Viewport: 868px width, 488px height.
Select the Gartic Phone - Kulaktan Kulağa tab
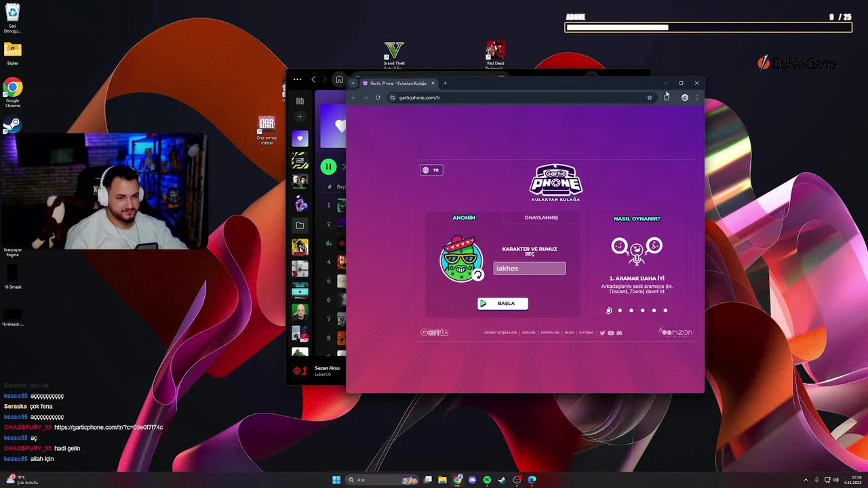(399, 83)
